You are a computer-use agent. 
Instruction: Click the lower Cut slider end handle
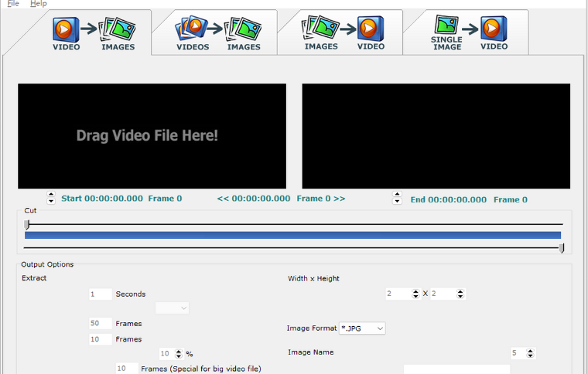(562, 248)
